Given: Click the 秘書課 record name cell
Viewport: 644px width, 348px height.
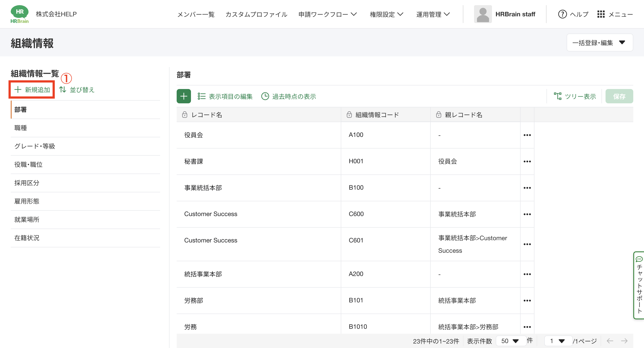Looking at the screenshot, I should coord(259,161).
